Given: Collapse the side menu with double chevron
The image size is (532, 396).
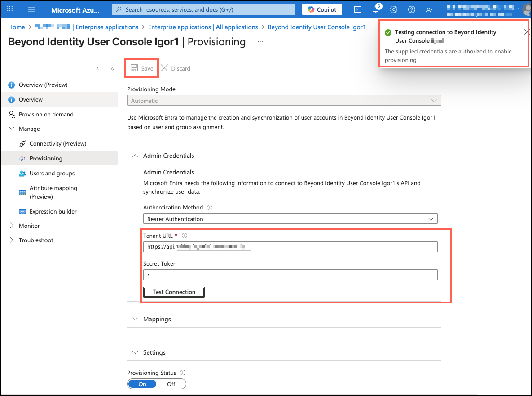Looking at the screenshot, I should (113, 69).
